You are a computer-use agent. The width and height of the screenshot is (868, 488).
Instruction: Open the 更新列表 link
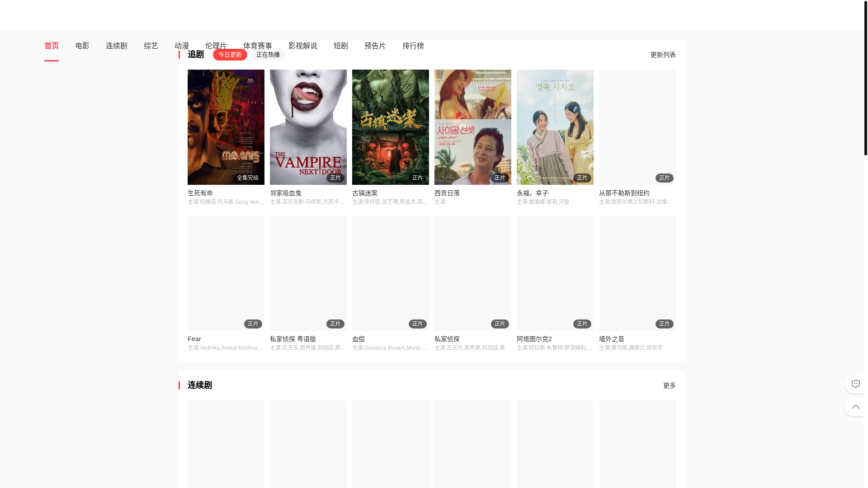click(x=663, y=55)
